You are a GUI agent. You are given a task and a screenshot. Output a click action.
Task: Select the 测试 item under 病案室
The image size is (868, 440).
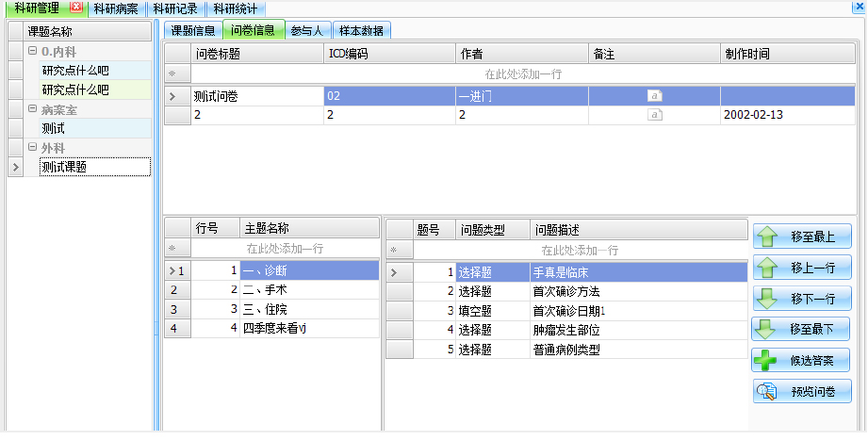click(55, 128)
